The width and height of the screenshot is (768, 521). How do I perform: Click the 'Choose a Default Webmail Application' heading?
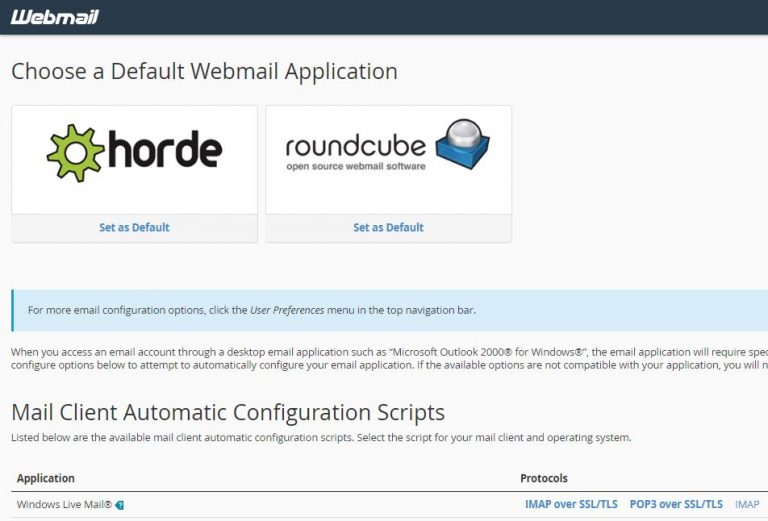click(x=204, y=71)
